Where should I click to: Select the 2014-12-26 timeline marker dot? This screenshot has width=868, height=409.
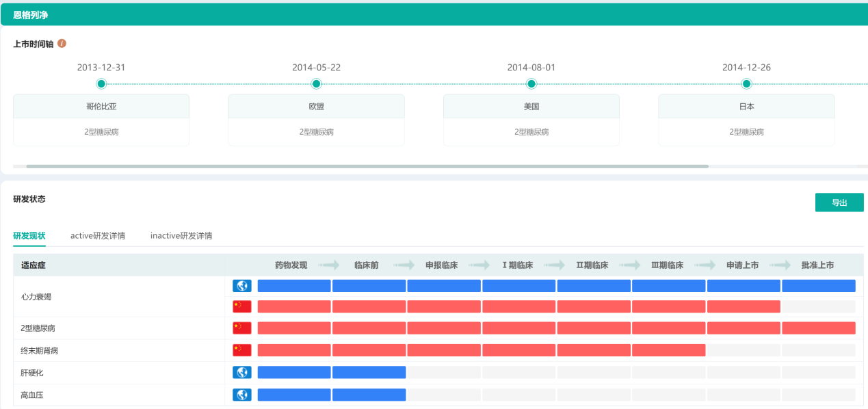pos(746,84)
